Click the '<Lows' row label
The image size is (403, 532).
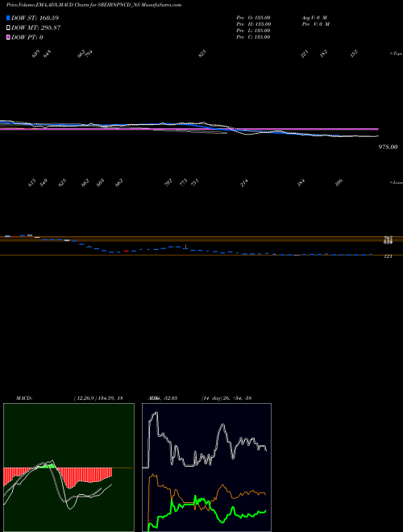(396, 182)
